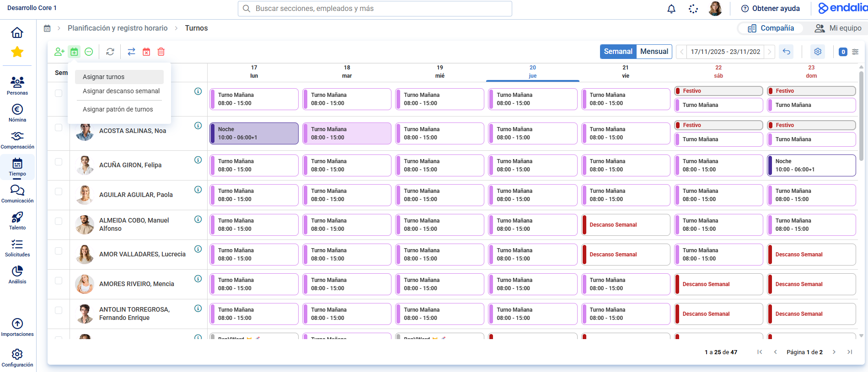Click Obtener ayuda button
This screenshot has height=372, width=868.
pyautogui.click(x=771, y=9)
